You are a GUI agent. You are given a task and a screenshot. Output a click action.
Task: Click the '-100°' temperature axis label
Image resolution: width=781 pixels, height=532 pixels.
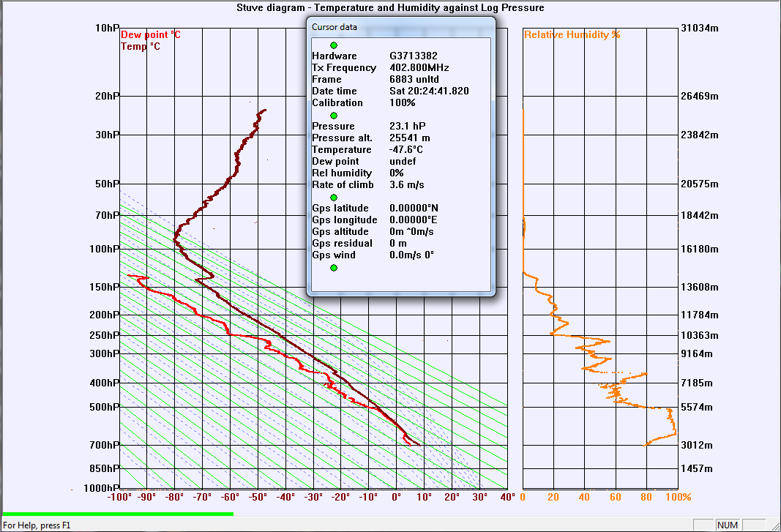click(x=119, y=497)
